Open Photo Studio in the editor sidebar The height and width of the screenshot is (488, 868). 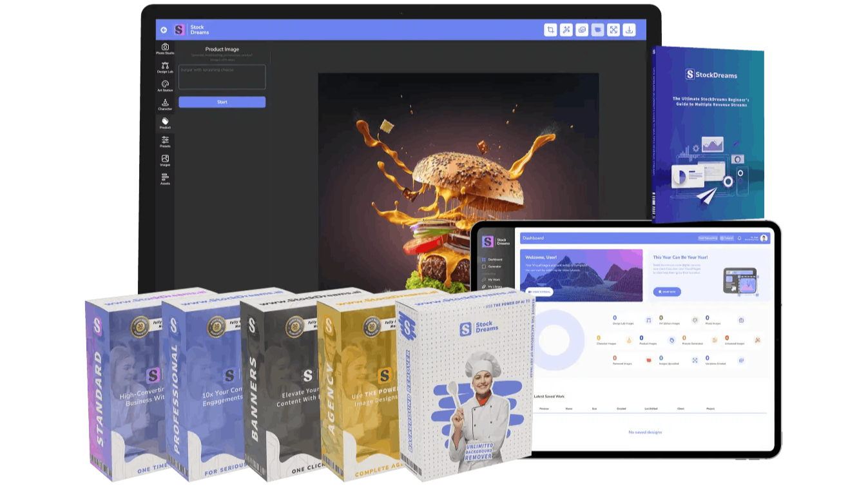point(165,49)
